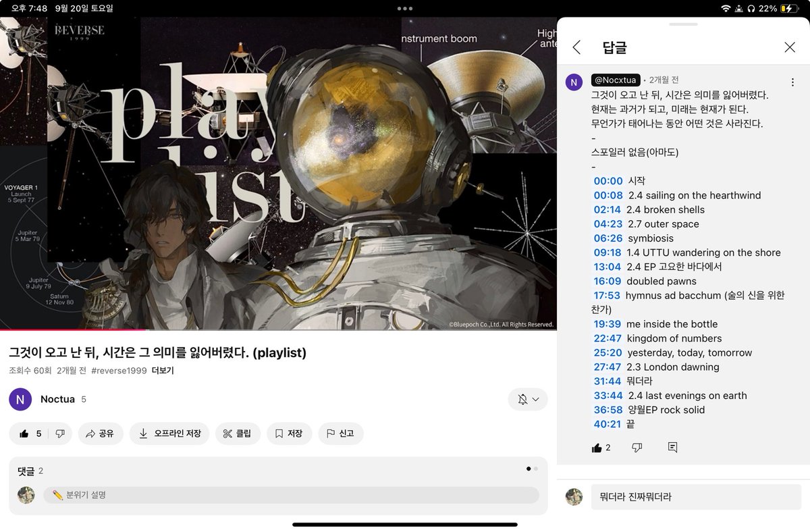Viewport: 810px width, 532px height.
Task: Open the @Nocxtua handle in the comment
Action: (616, 80)
